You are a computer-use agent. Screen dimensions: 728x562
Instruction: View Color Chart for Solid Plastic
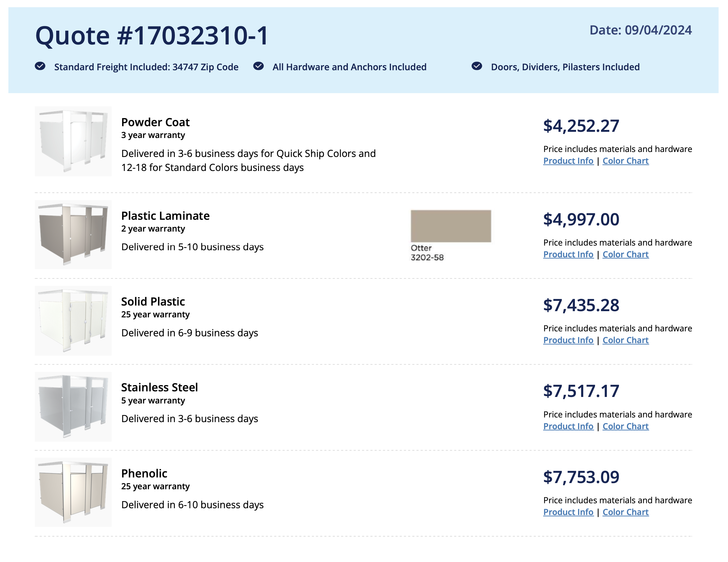pos(625,340)
